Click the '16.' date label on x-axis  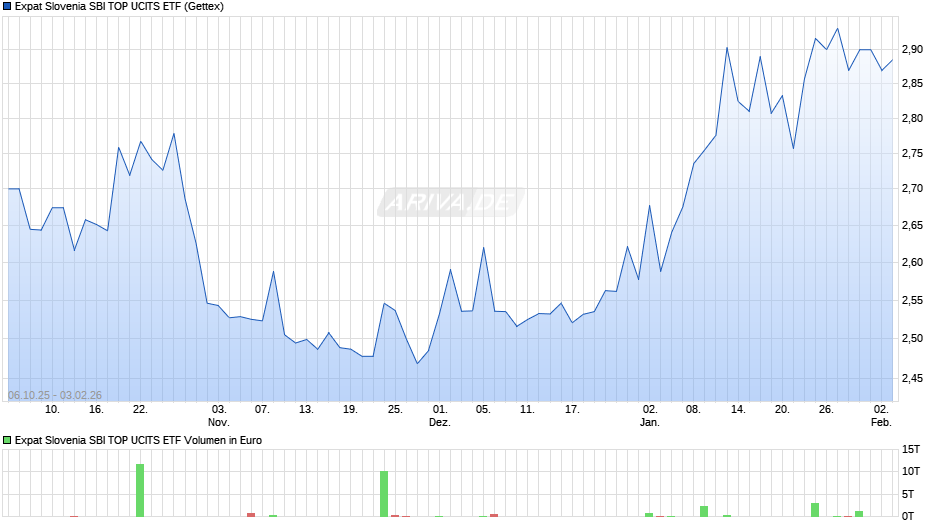pyautogui.click(x=96, y=410)
